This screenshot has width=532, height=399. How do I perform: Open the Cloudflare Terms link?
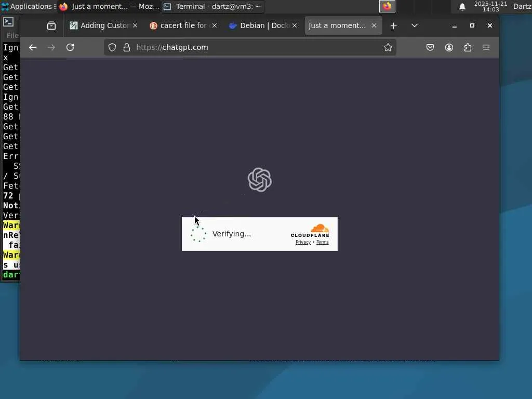click(x=322, y=242)
